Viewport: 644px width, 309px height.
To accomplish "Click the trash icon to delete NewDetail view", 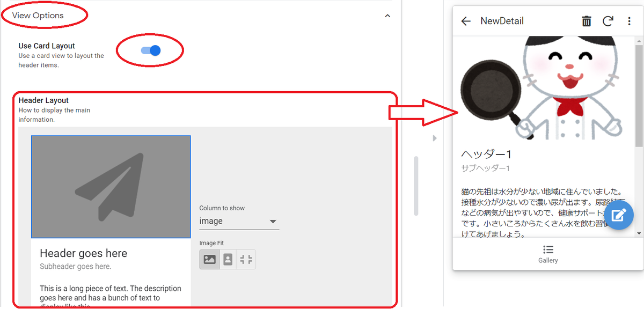I will (586, 21).
